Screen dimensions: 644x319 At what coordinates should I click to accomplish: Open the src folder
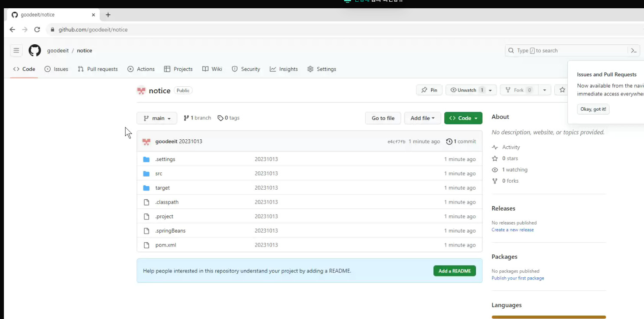coord(159,174)
